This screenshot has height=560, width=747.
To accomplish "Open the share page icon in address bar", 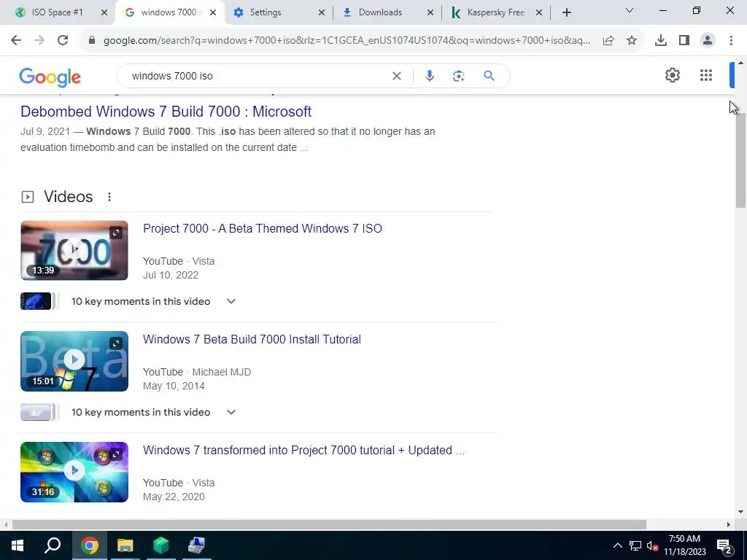I will point(608,41).
